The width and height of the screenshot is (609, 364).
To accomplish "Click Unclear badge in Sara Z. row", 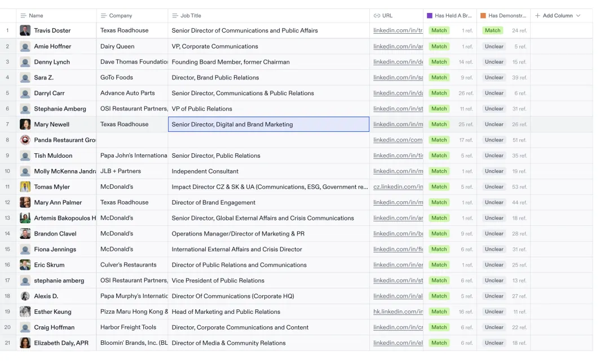I will tap(494, 78).
